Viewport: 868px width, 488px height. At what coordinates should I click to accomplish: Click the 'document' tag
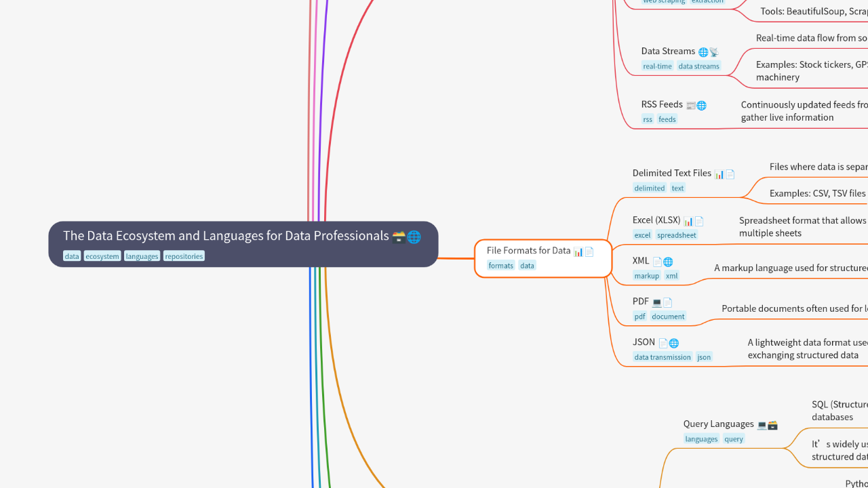pyautogui.click(x=669, y=317)
